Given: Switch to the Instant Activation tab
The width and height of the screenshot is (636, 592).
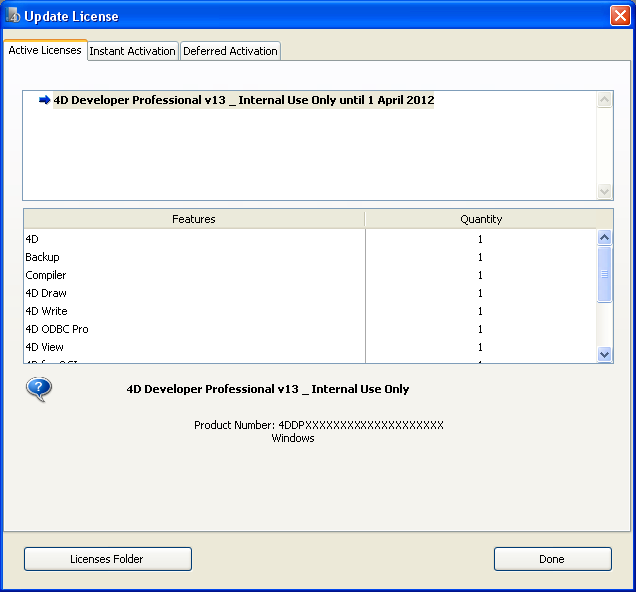Looking at the screenshot, I should click(133, 51).
